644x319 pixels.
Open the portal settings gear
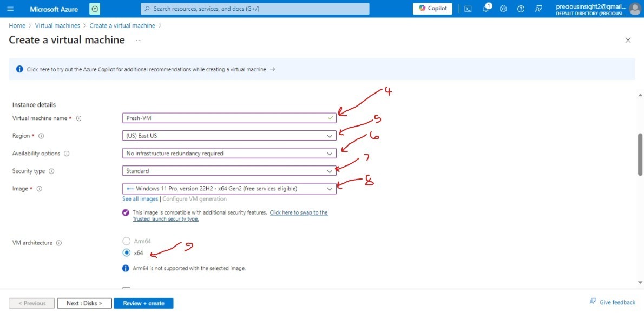(503, 9)
